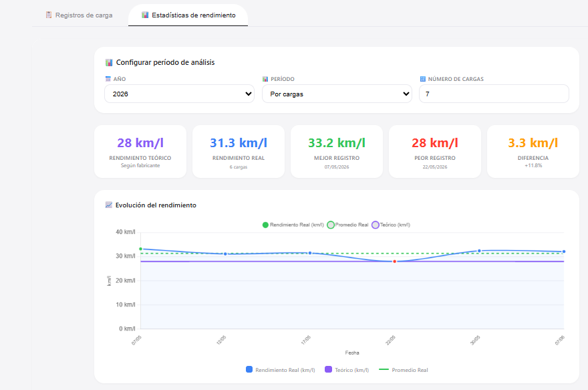Screen dimensions: 588x390
Task: Click the Rendimiento Teórico 28 km/l card
Action: click(x=140, y=152)
